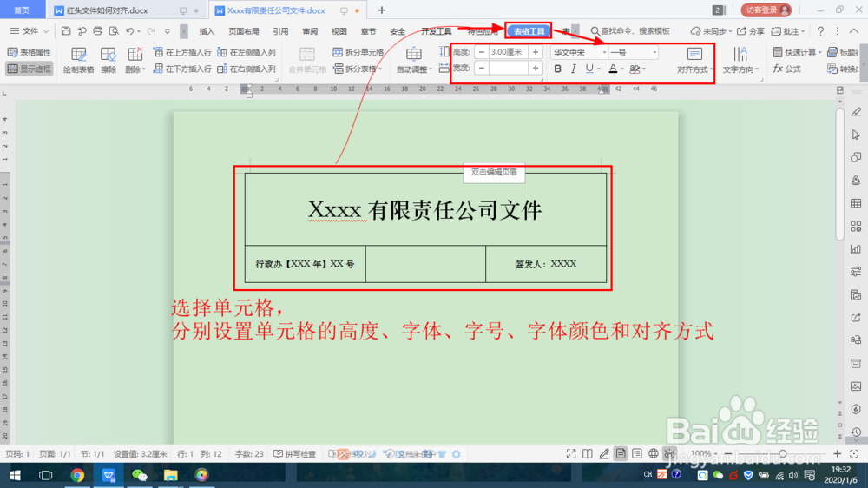Screen dimensions: 868x488
Task: Click the table insert icon in right sidebar
Action: tap(856, 203)
